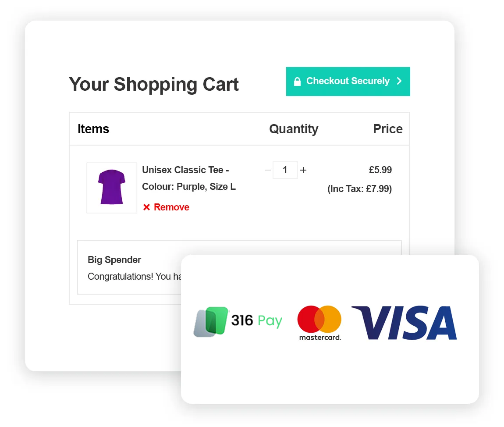The width and height of the screenshot is (504, 427).
Task: Click the Quantity column header
Action: (x=294, y=129)
